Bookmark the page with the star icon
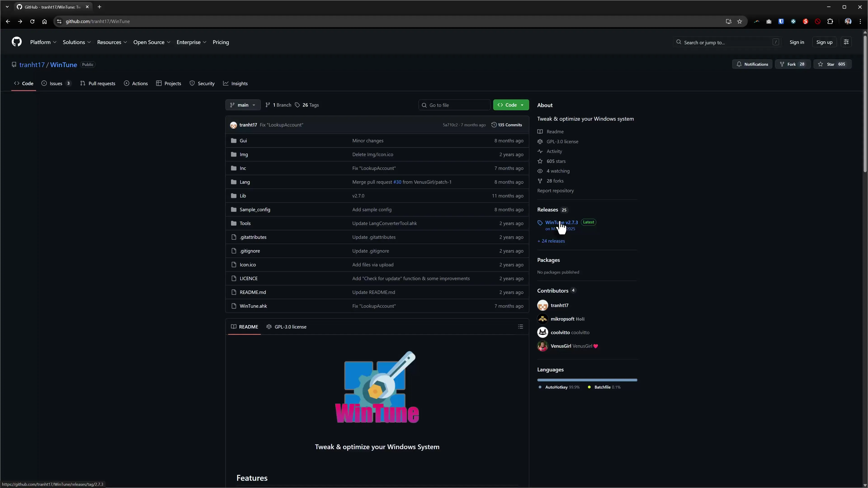This screenshot has height=488, width=868. (x=740, y=21)
